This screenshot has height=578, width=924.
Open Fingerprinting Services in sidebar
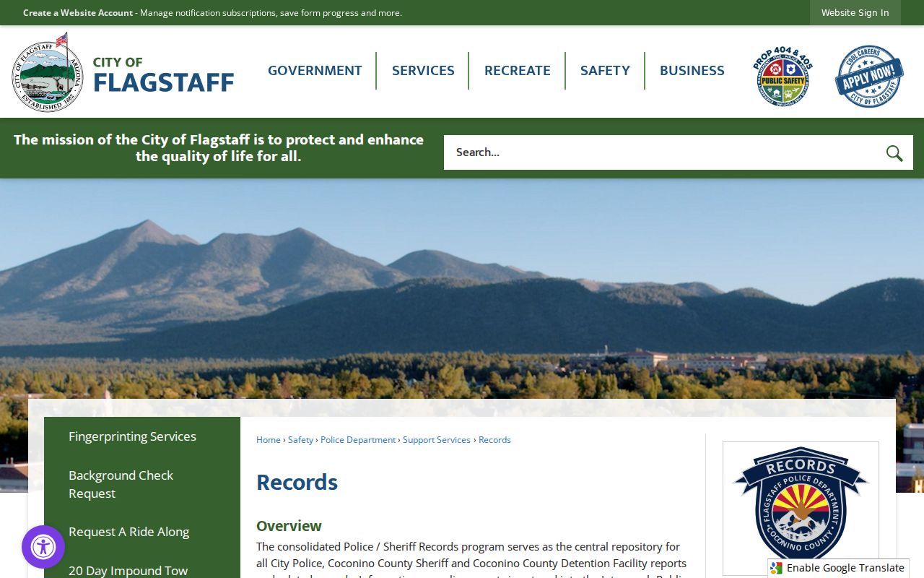coord(133,436)
